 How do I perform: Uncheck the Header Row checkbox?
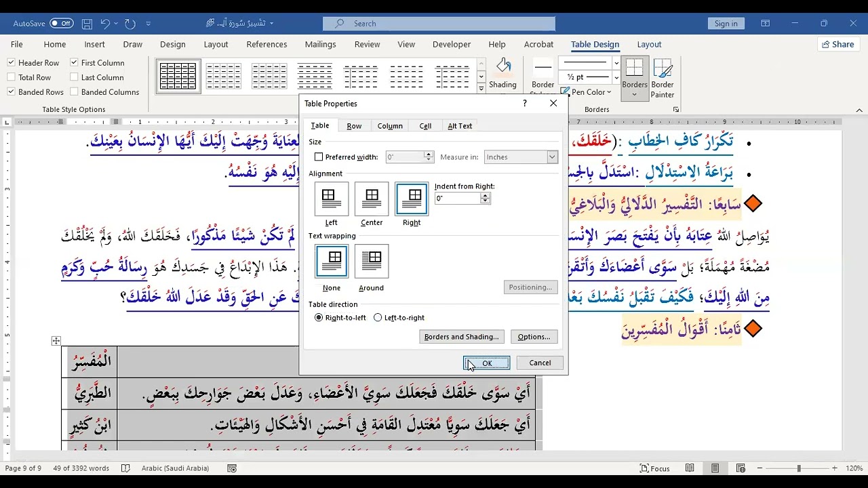pos(12,62)
